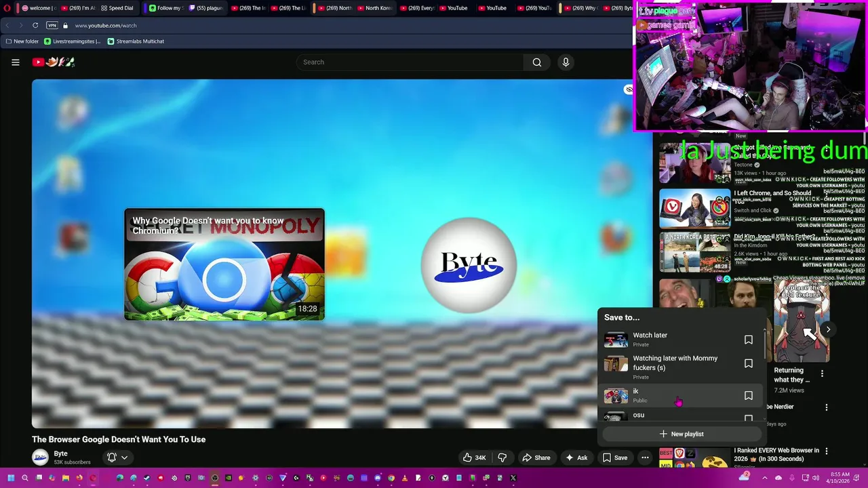Toggle bookmark for 'Watching later with Mommy' playlist

pyautogui.click(x=749, y=364)
